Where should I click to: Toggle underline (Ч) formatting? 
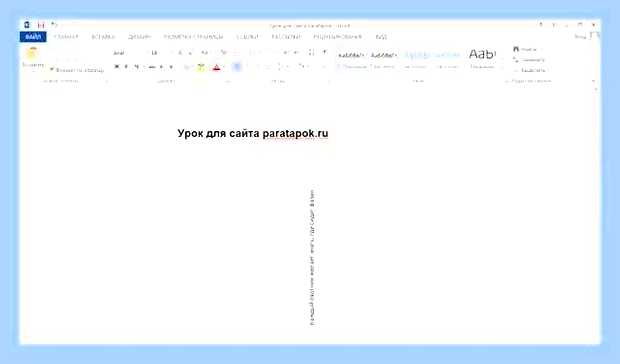point(136,67)
